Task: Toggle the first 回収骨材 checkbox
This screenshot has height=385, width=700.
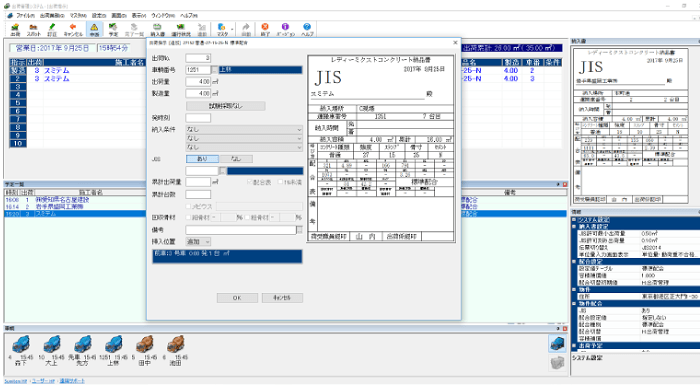Action: [188, 218]
